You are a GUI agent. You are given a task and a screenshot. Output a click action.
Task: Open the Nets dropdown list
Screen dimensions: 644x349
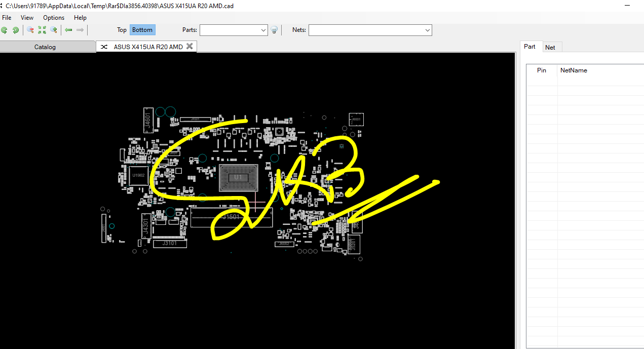click(x=428, y=30)
